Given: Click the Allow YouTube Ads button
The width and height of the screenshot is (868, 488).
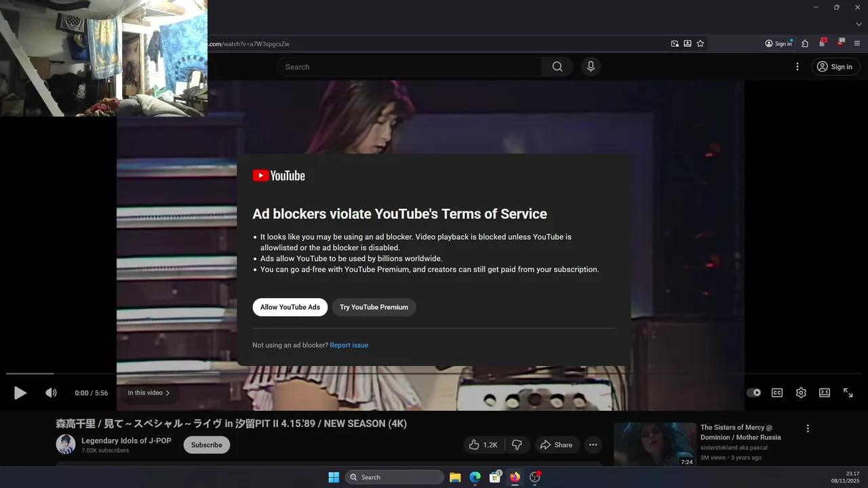Looking at the screenshot, I should click(290, 307).
